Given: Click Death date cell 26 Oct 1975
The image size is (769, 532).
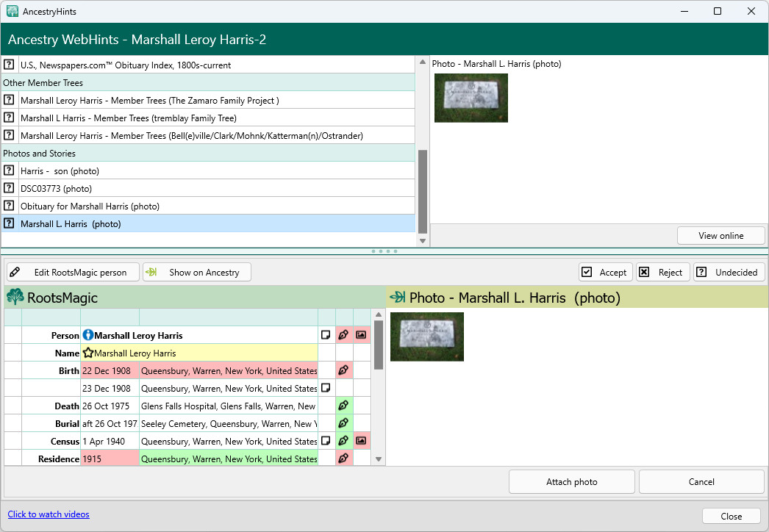Looking at the screenshot, I should click(110, 406).
